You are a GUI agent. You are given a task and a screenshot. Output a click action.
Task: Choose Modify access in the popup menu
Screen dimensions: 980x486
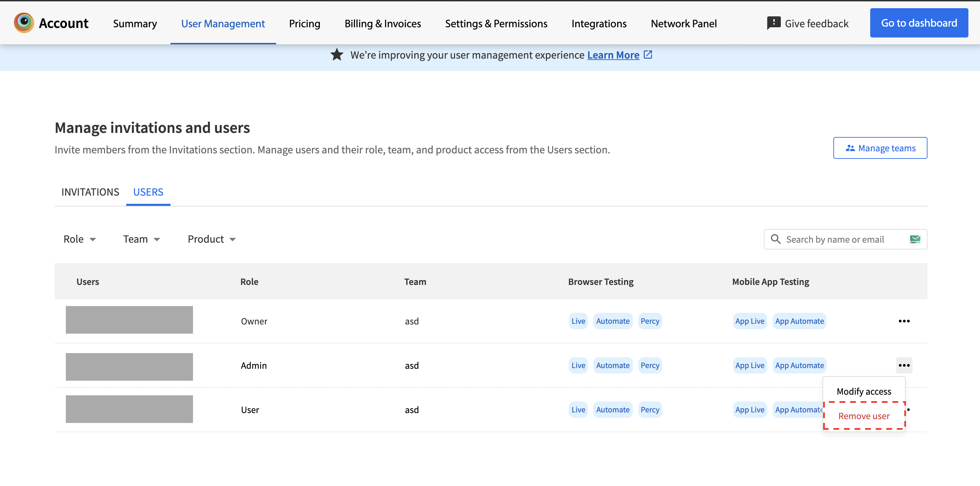[x=864, y=391]
